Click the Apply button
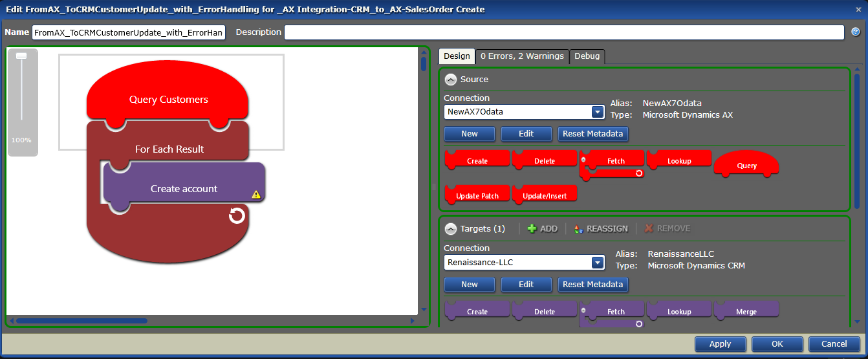868x359 pixels. coord(720,344)
